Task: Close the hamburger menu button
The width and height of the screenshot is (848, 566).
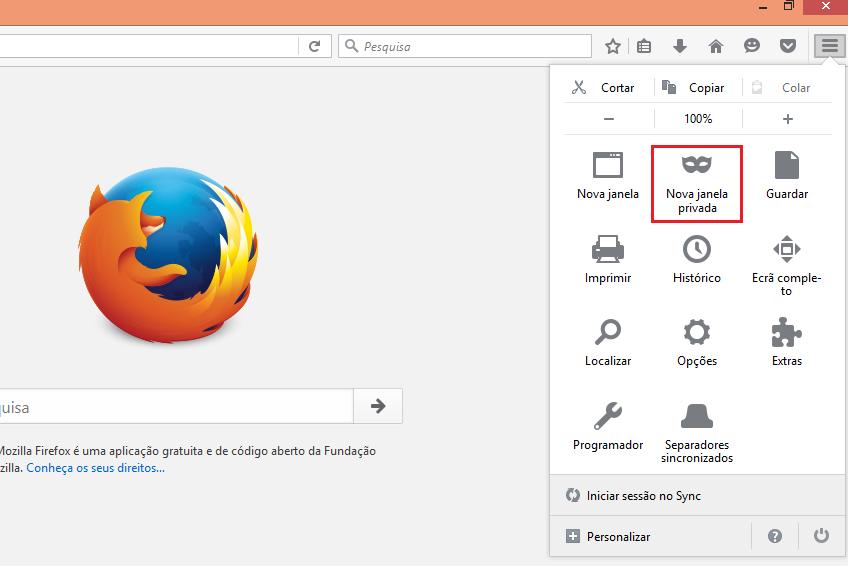Action: click(829, 46)
